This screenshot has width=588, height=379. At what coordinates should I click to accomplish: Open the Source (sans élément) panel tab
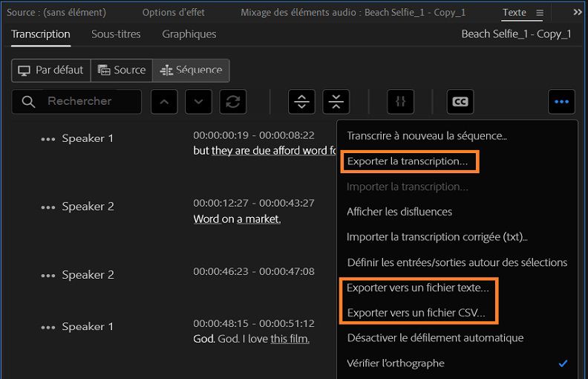(x=56, y=13)
